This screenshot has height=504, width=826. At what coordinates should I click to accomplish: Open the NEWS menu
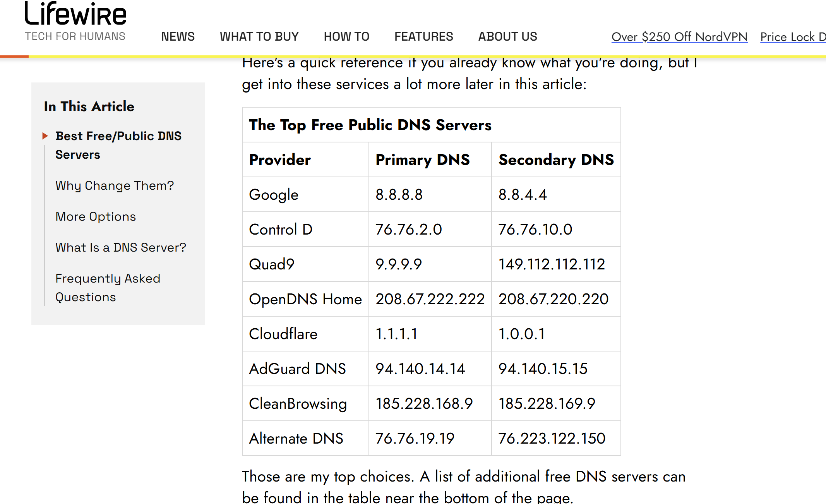click(178, 36)
